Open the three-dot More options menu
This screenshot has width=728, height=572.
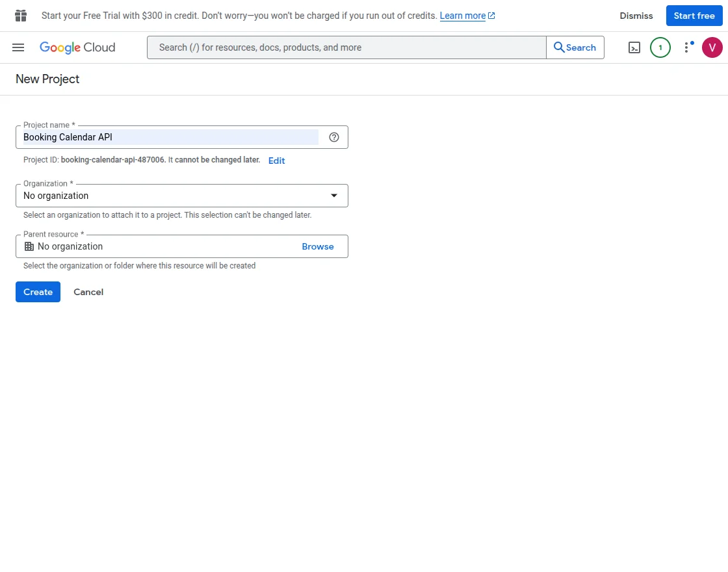pos(686,47)
